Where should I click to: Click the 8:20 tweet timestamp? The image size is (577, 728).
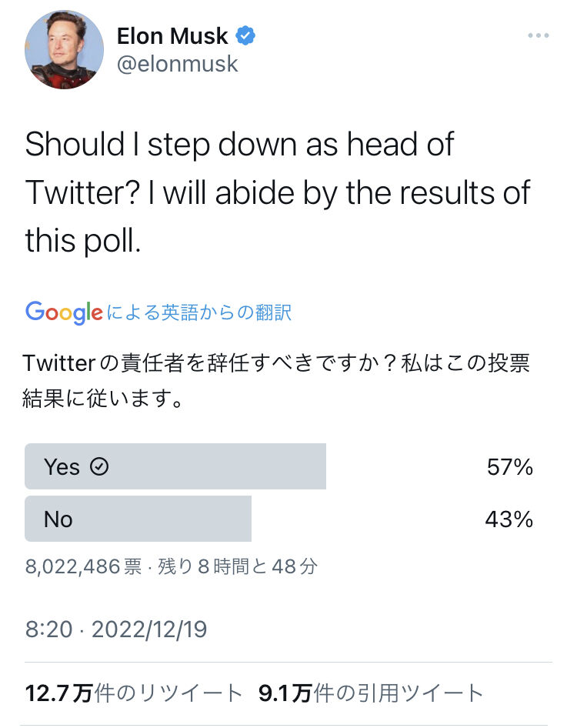tap(48, 629)
